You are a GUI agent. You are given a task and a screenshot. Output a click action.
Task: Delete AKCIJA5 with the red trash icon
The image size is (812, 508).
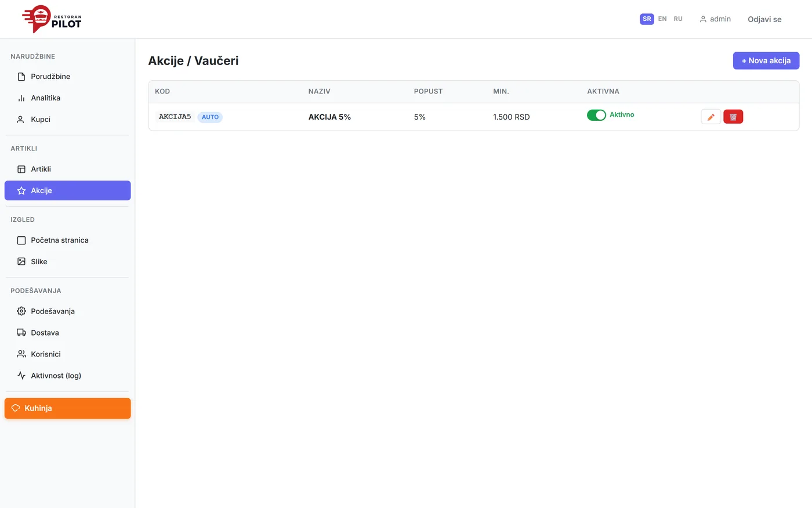click(x=733, y=117)
